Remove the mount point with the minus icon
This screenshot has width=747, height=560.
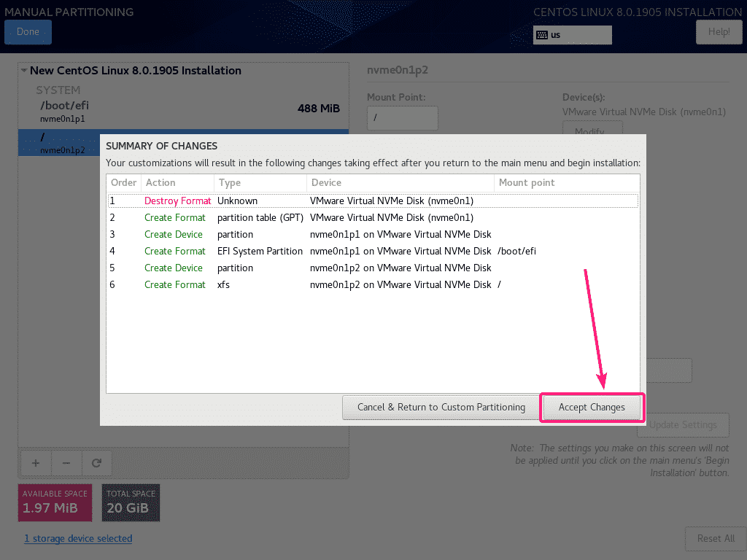click(66, 463)
